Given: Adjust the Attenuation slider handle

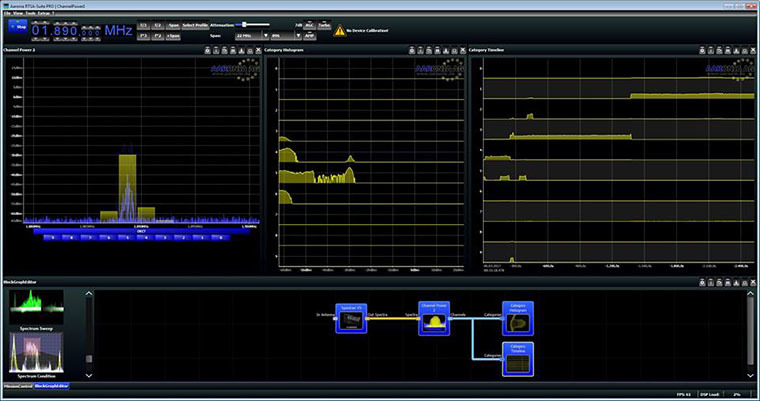Looking at the screenshot, I should (x=244, y=24).
